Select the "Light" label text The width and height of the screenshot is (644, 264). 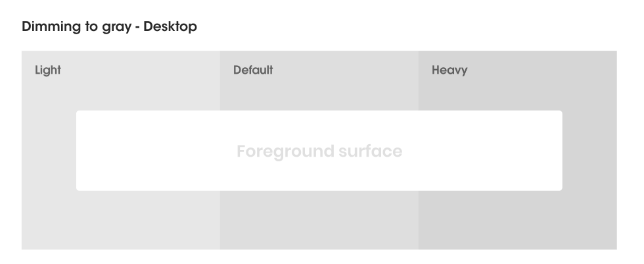click(48, 70)
